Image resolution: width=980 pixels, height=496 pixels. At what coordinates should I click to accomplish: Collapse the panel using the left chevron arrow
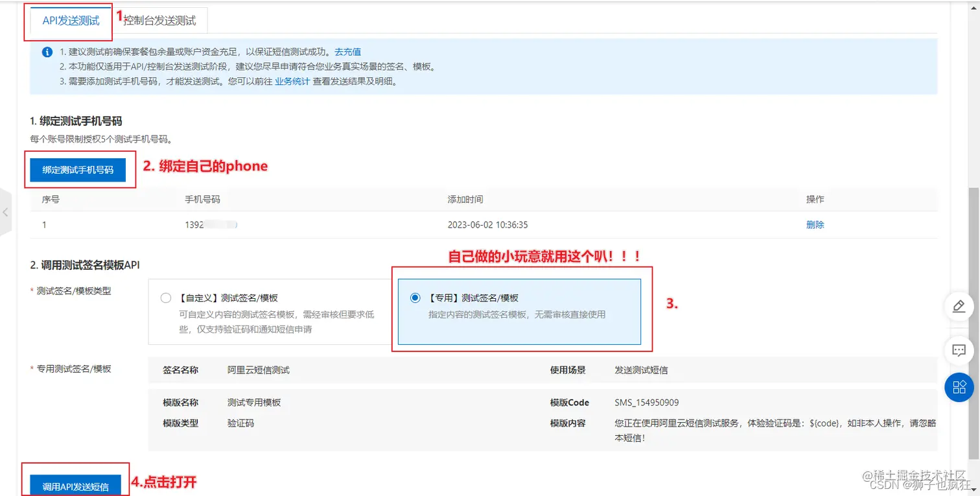point(5,211)
